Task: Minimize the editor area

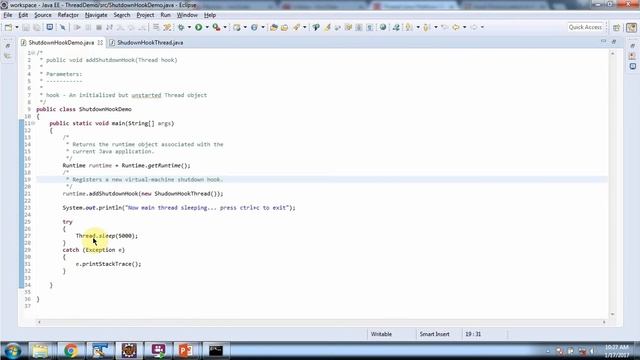Action: pyautogui.click(x=603, y=42)
